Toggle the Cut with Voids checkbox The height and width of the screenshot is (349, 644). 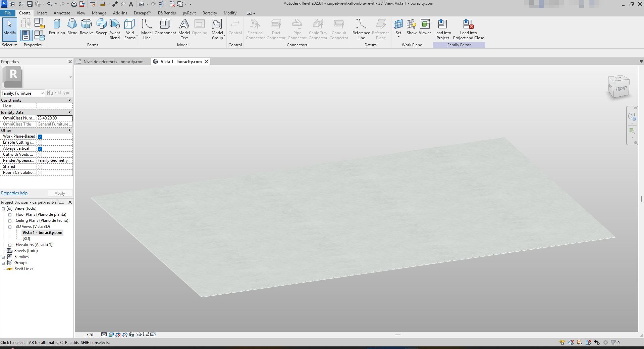(40, 155)
